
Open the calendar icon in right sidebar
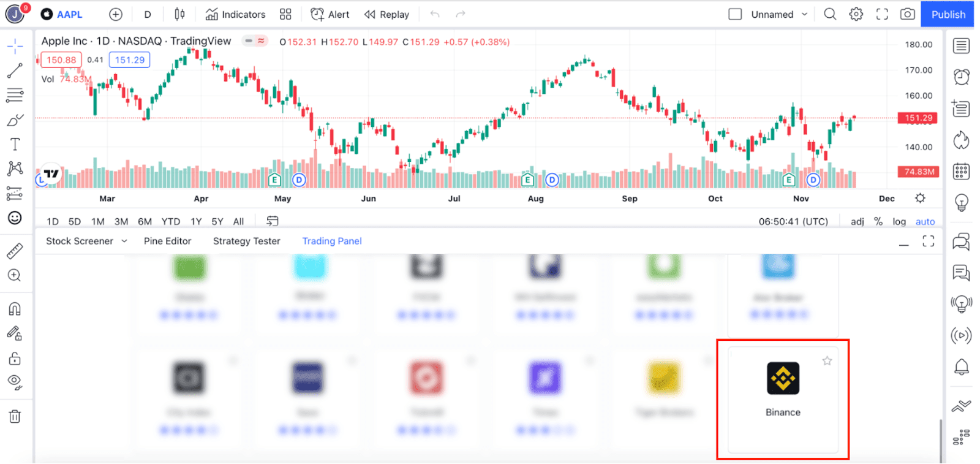pyautogui.click(x=962, y=172)
